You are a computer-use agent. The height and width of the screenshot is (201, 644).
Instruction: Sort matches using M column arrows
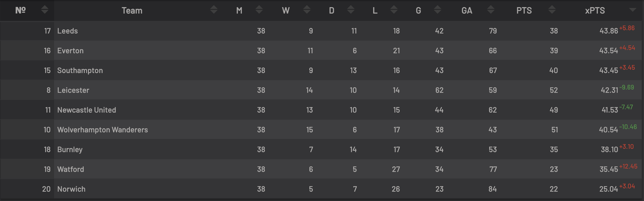(x=259, y=10)
